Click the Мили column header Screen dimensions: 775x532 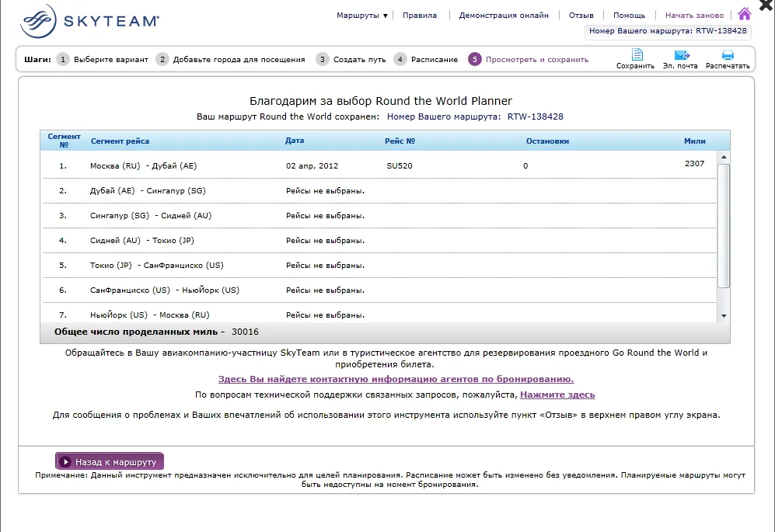pos(694,141)
